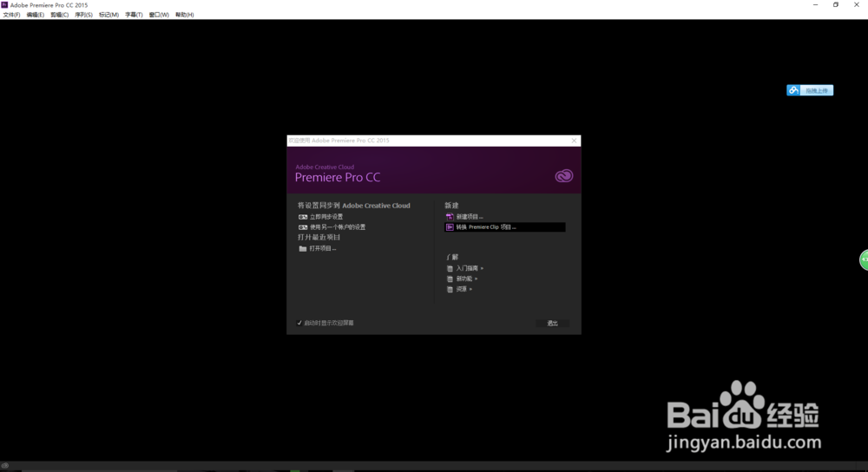The width and height of the screenshot is (868, 472).
Task: Expand the 资源 arrow
Action: [470, 290]
